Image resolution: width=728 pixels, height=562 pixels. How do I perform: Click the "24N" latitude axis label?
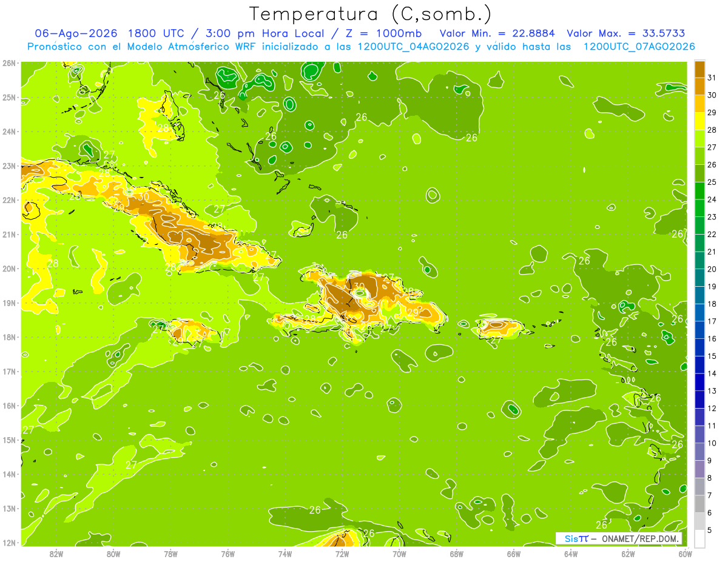9,132
